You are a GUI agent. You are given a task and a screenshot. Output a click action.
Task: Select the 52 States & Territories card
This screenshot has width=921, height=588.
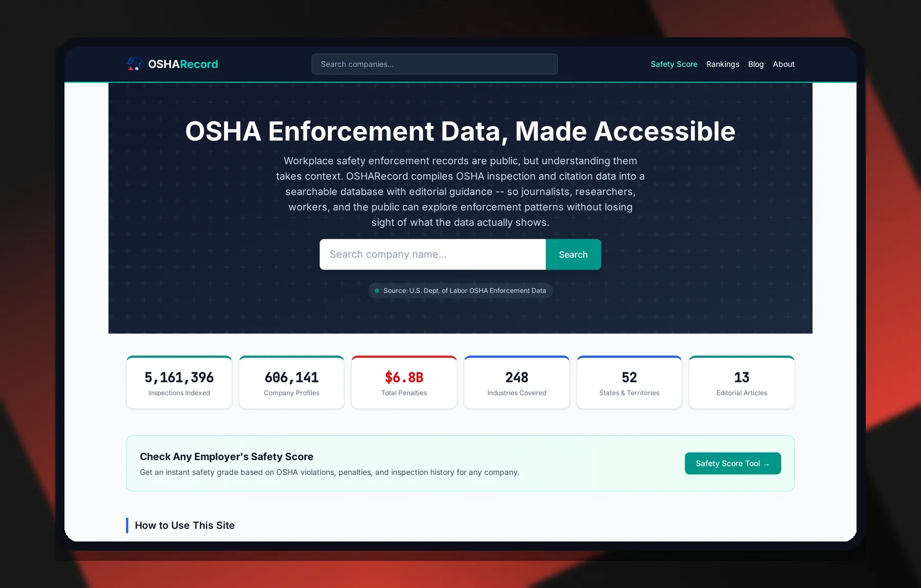(629, 382)
